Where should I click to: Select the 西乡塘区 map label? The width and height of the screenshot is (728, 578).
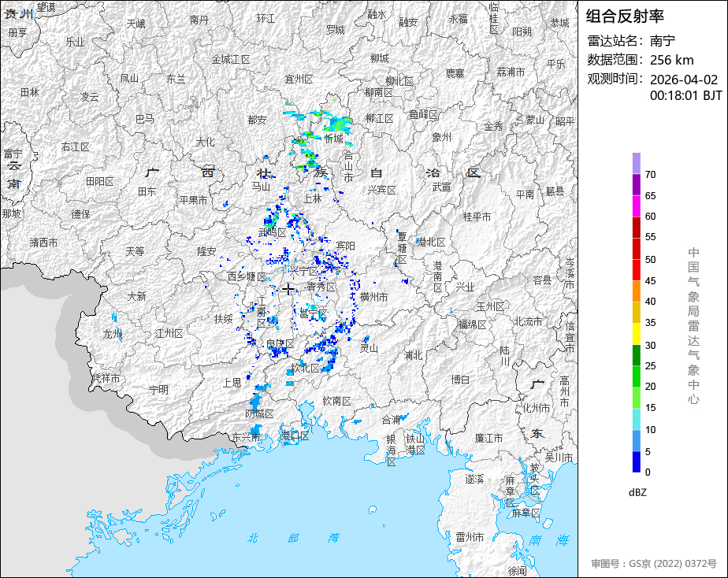point(247,277)
